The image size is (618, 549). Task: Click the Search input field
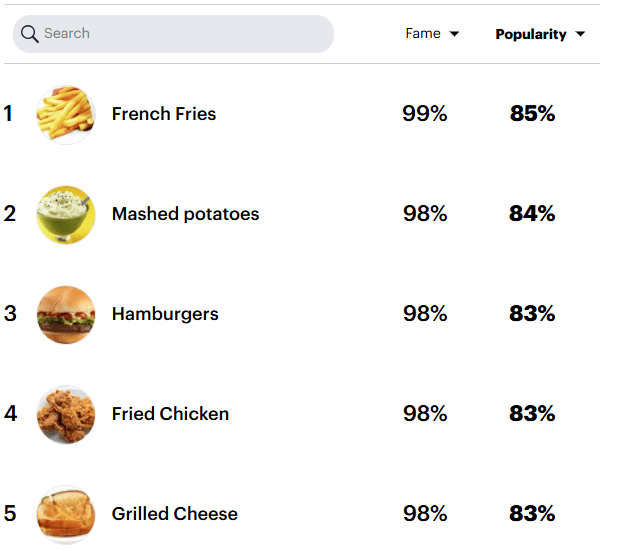click(173, 34)
